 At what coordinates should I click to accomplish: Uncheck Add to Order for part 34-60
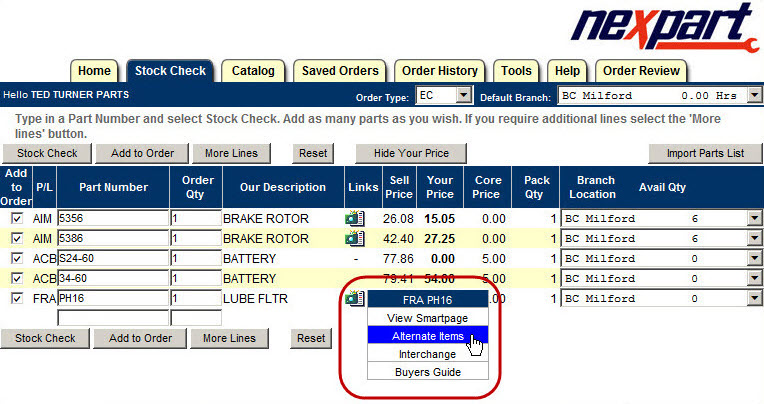pyautogui.click(x=17, y=278)
